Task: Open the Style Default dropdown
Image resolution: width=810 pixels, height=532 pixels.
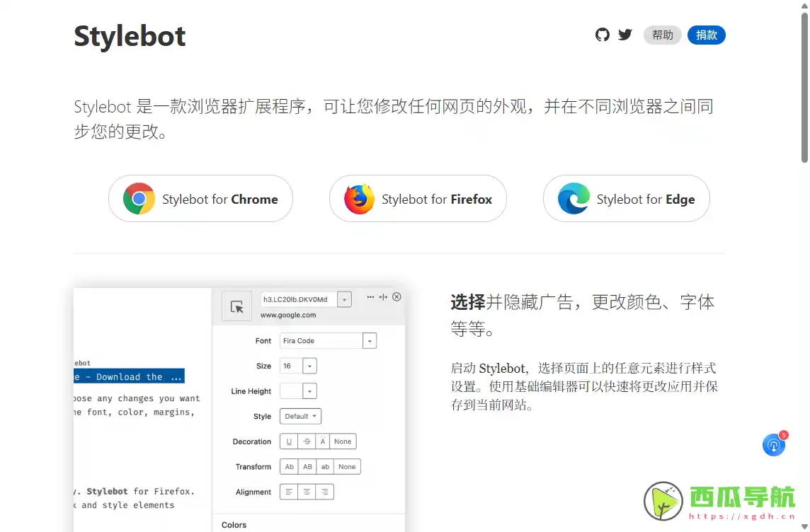Action: pos(300,417)
